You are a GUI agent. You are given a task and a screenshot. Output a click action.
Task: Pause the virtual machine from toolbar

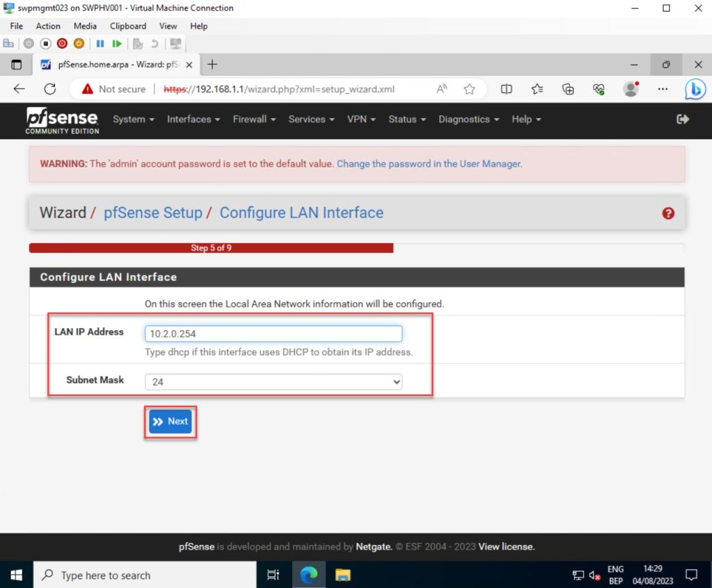tap(100, 44)
